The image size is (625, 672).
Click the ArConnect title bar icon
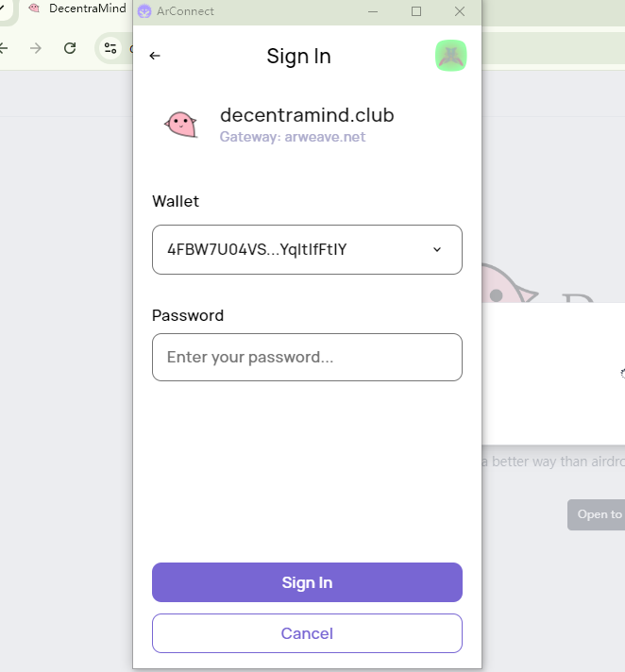click(x=144, y=11)
